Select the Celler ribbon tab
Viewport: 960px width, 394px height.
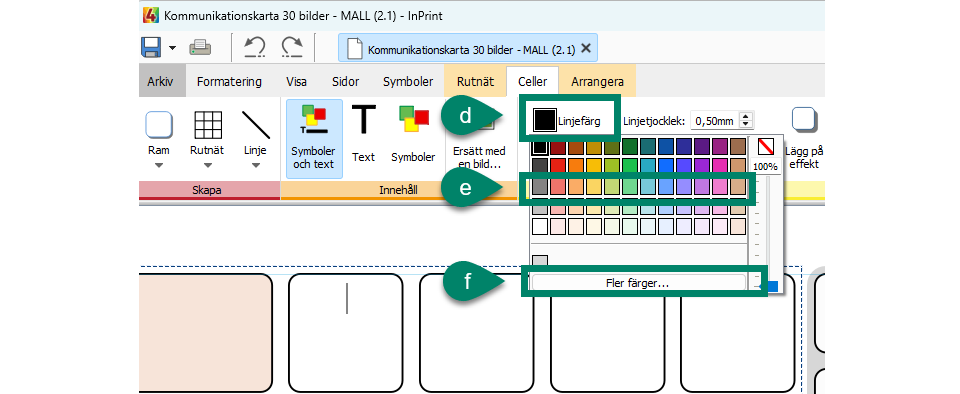tap(533, 81)
